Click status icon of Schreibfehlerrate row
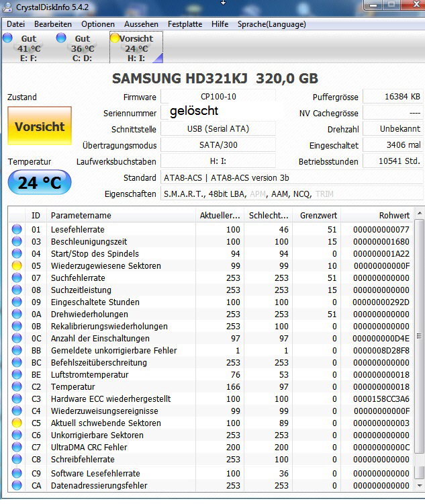The width and height of the screenshot is (425, 504). pos(17,460)
